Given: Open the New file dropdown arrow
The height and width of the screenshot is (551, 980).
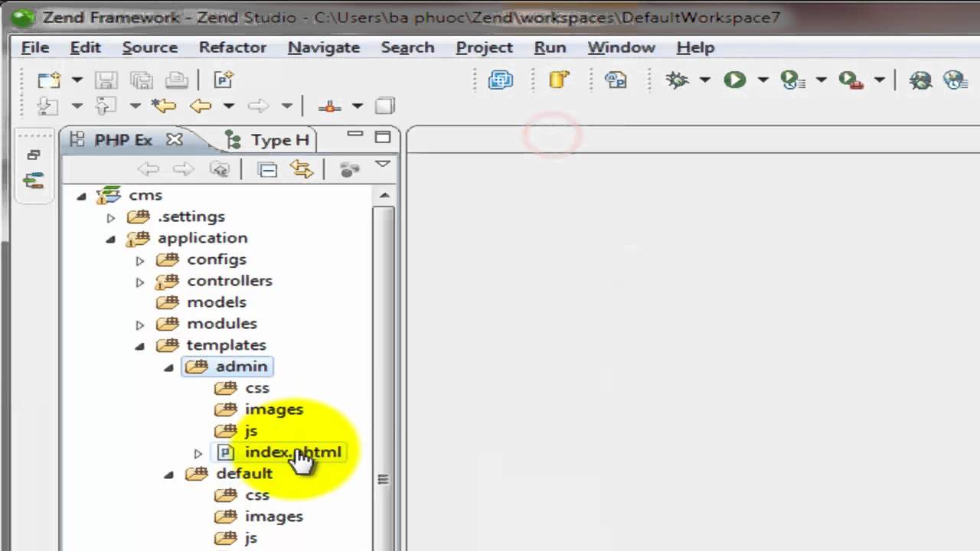Looking at the screenshot, I should coord(77,80).
